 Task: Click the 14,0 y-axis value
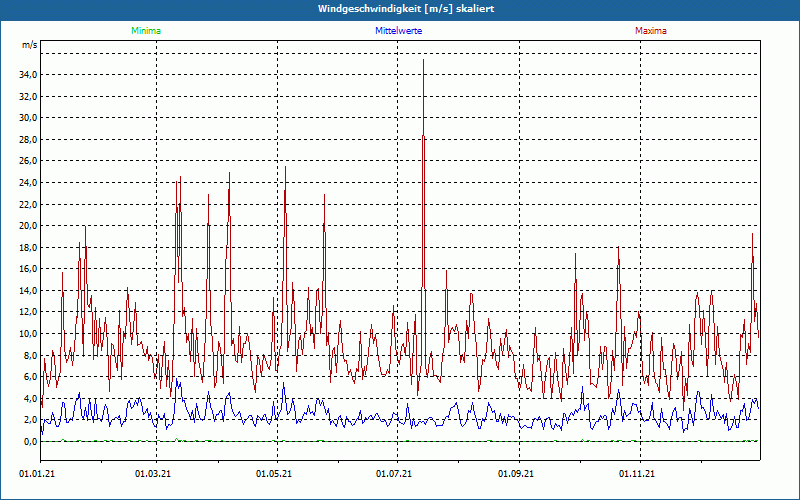tap(28, 291)
